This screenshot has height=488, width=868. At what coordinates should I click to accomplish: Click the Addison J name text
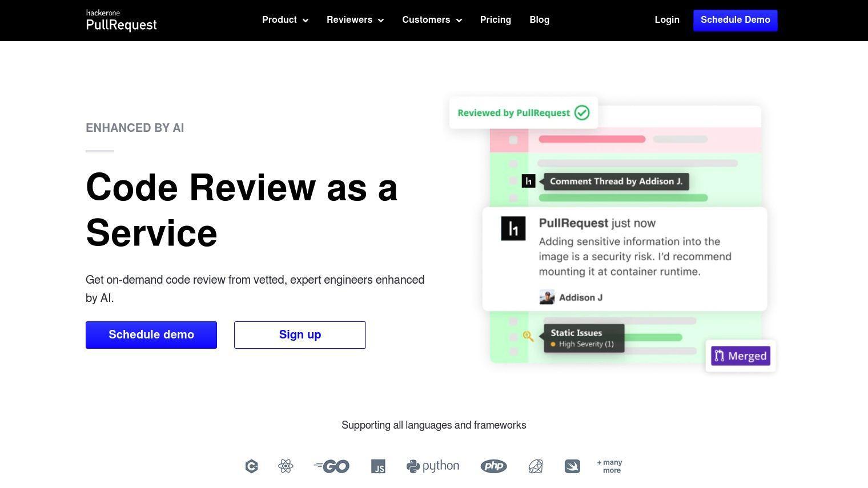581,297
